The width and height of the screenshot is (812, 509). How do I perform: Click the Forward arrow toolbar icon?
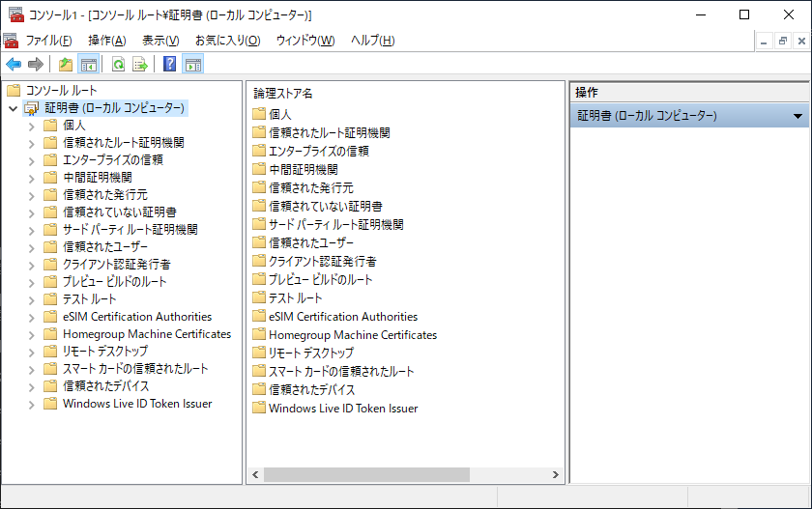click(35, 65)
